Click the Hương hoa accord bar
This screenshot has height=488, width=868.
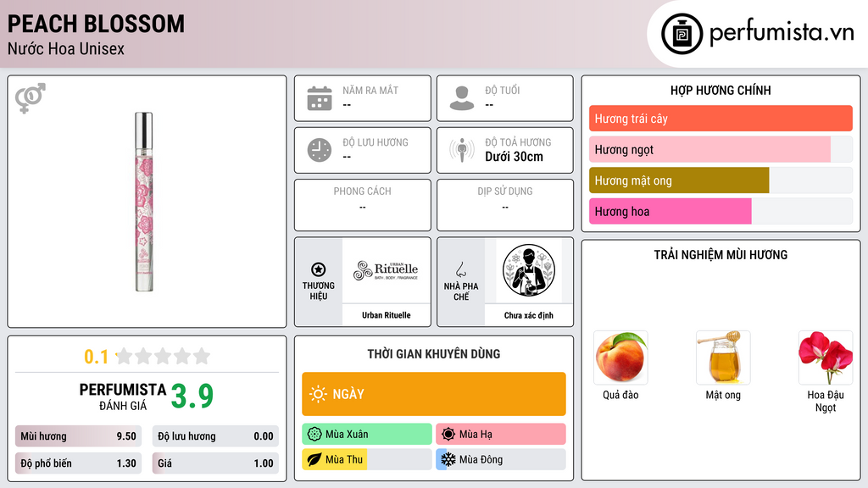[x=721, y=211]
